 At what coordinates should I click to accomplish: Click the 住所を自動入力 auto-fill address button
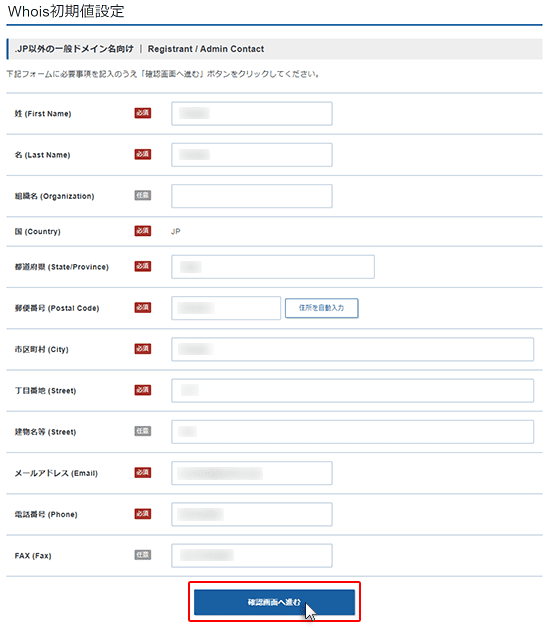[321, 308]
